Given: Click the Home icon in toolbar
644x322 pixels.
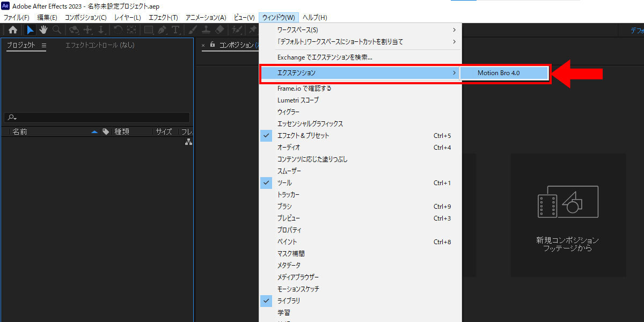Looking at the screenshot, I should coord(12,30).
